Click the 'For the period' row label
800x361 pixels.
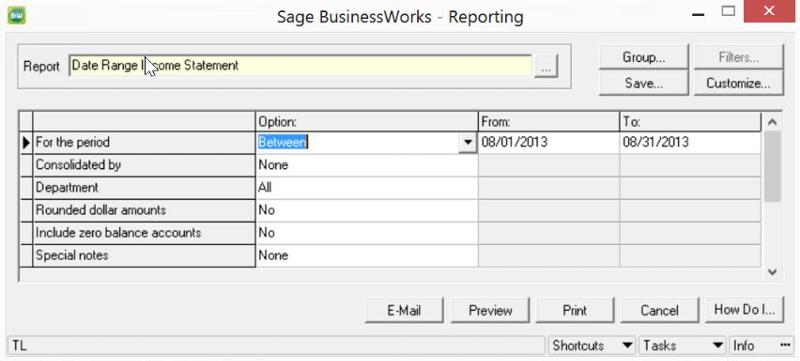(144, 142)
